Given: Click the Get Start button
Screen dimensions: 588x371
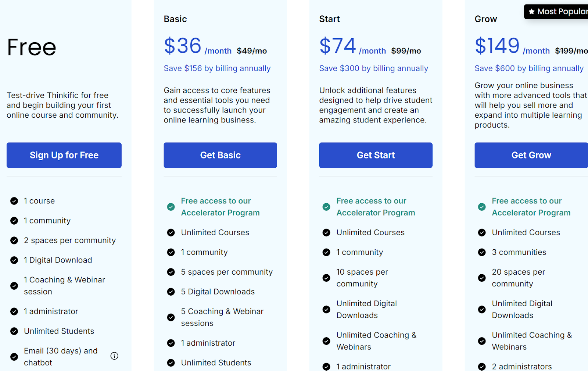Looking at the screenshot, I should point(375,155).
